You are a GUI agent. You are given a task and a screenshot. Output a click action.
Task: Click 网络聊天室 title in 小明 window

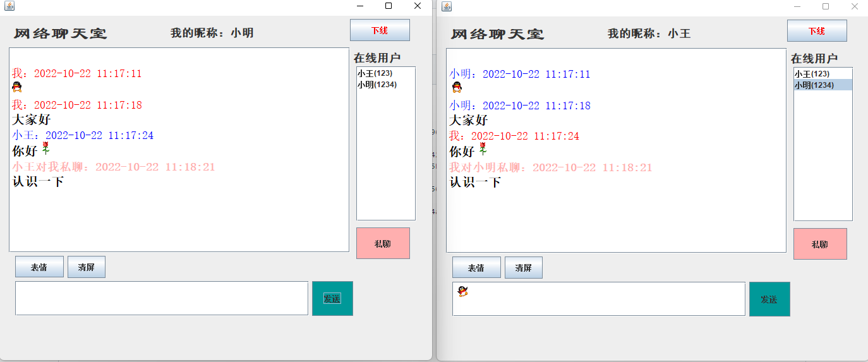[61, 33]
